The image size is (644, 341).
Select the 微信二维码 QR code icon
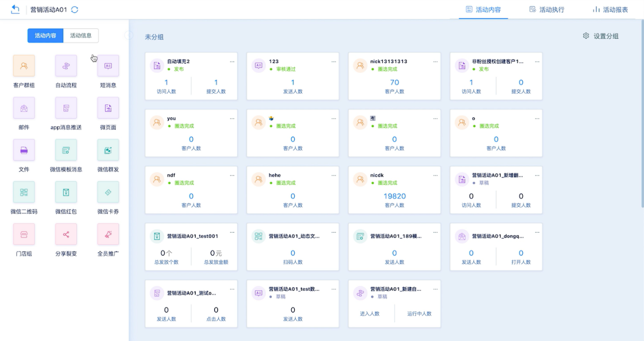(24, 192)
